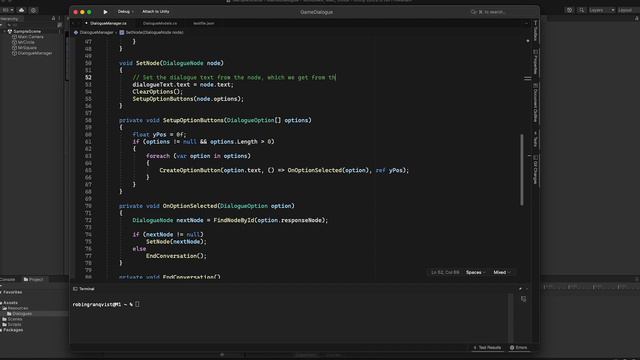Switch to the Unity Project tab
The height and width of the screenshot is (360, 640).
[x=33, y=279]
